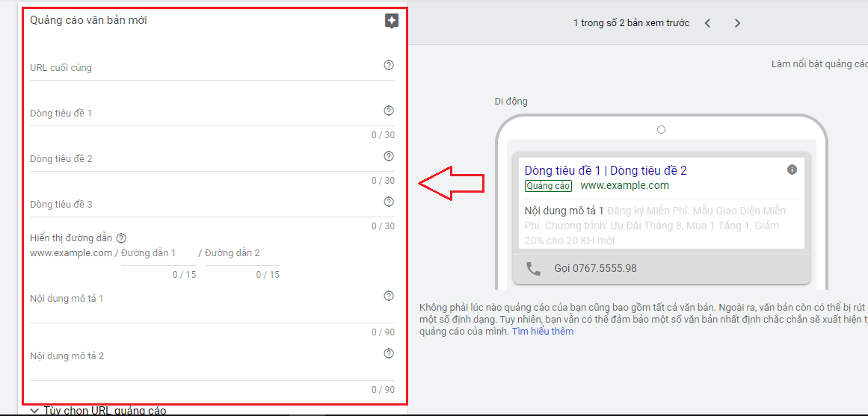The image size is (868, 416).
Task: Go to the previous ad preview
Action: click(708, 23)
